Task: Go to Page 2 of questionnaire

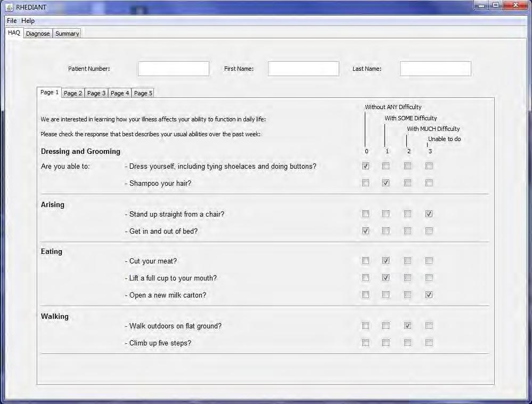Action: 73,93
